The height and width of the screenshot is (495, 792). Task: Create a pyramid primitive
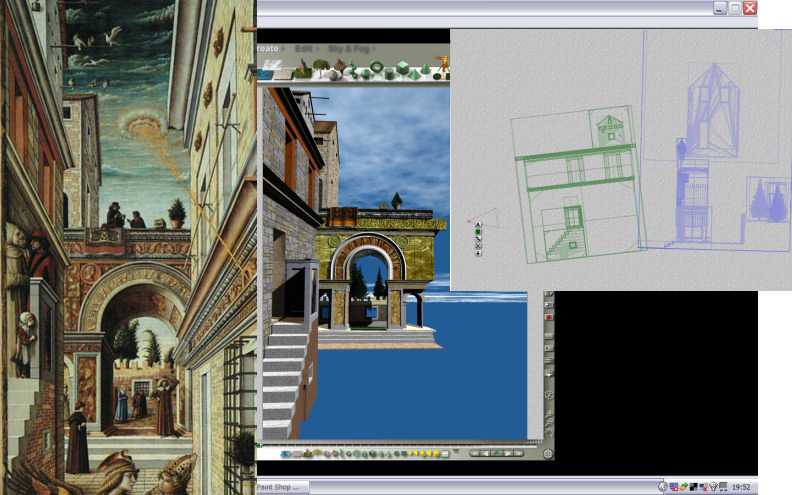point(414,74)
